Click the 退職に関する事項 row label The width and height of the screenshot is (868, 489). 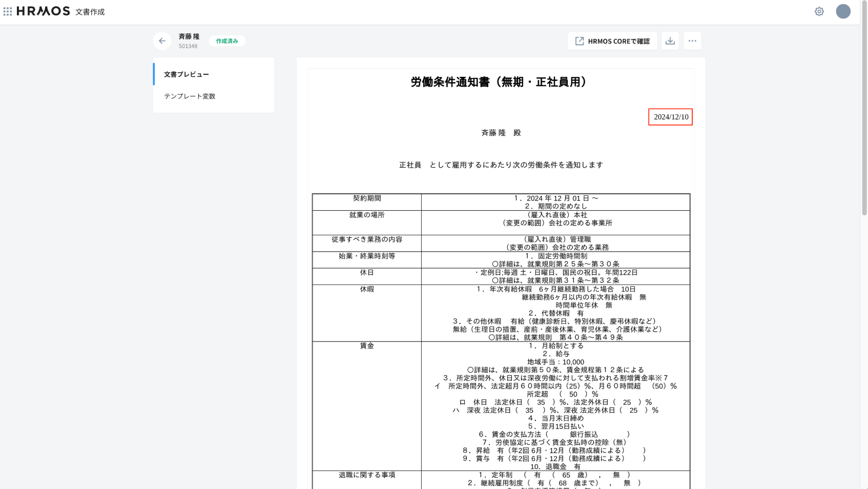367,475
